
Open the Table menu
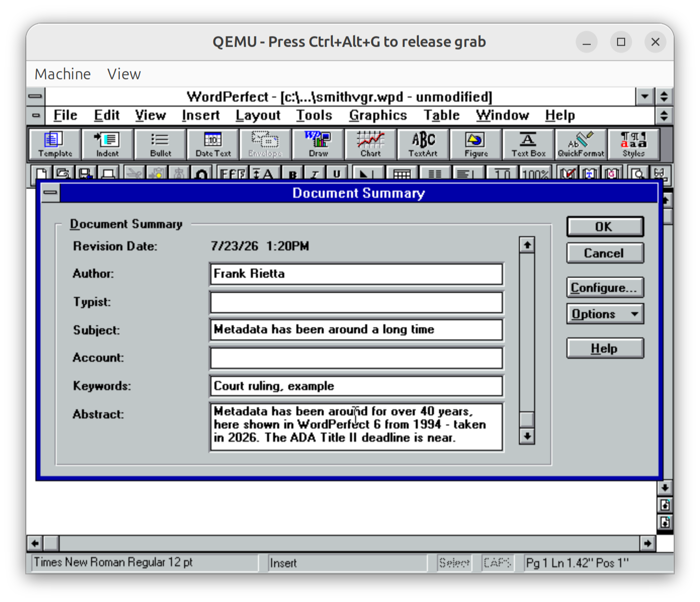[442, 115]
